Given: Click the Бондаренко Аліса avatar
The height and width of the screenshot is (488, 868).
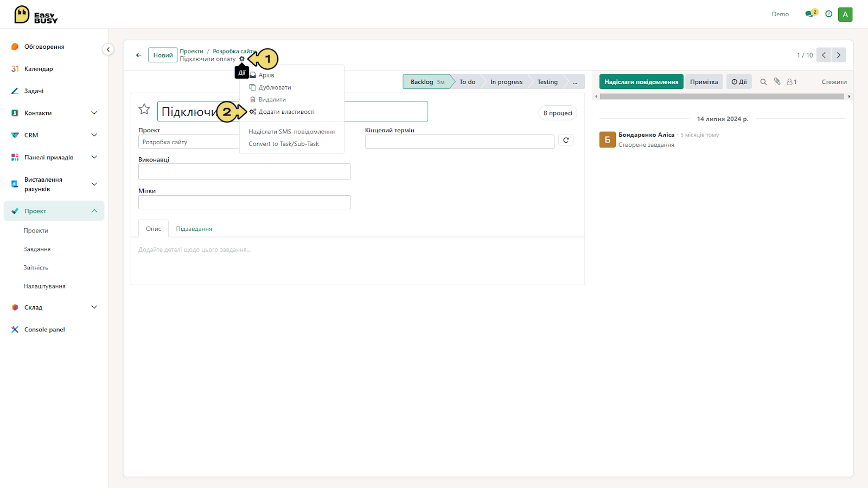Looking at the screenshot, I should click(x=608, y=140).
